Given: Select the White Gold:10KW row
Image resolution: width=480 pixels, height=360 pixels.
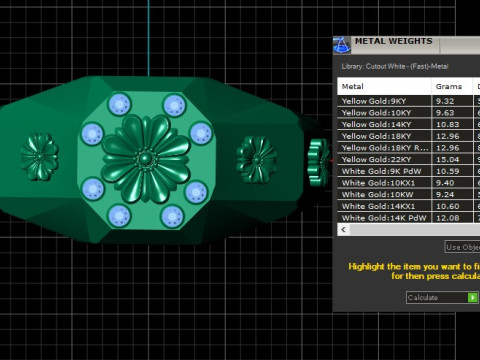Looking at the screenshot, I should pos(409,195).
